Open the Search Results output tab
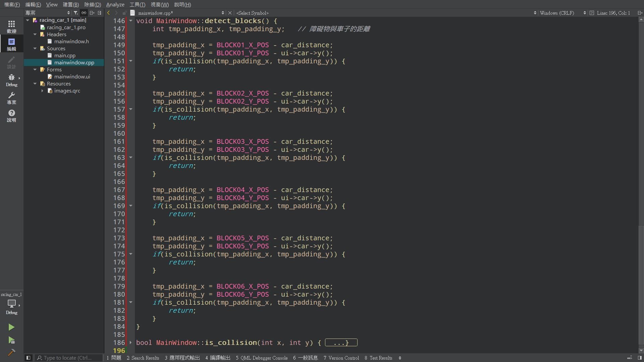644x362 pixels. point(143,358)
